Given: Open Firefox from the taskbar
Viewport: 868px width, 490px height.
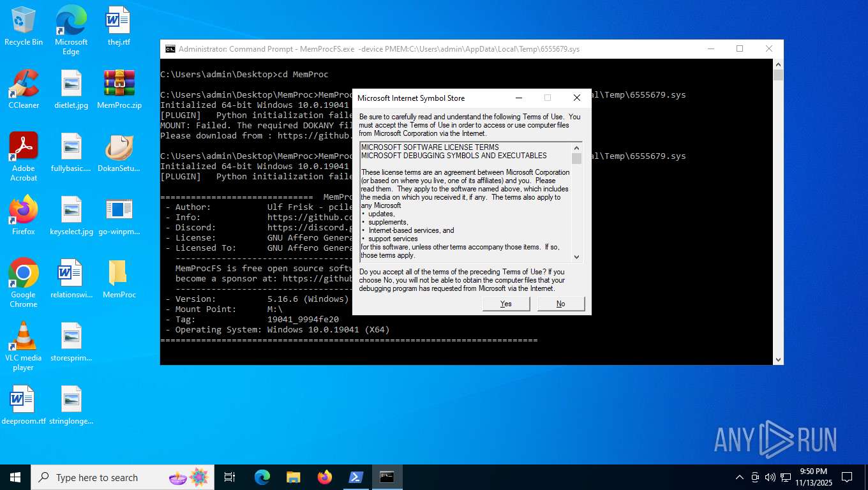Looking at the screenshot, I should pos(325,477).
